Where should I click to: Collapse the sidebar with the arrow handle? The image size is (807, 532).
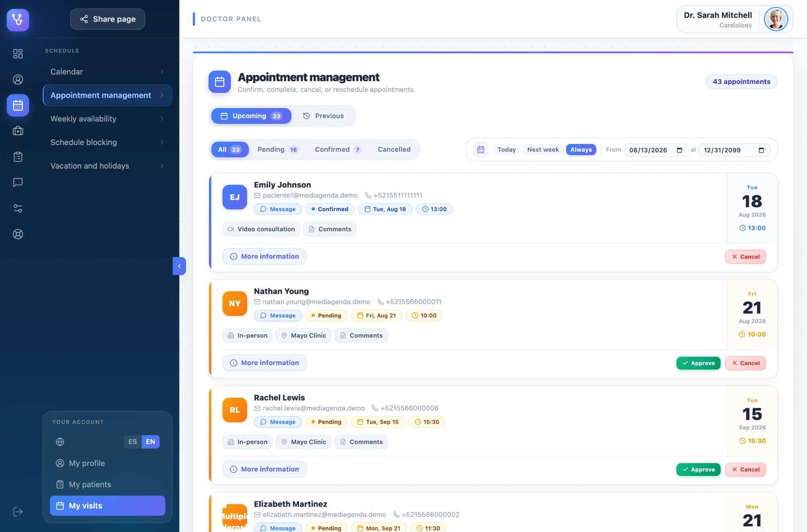click(x=179, y=266)
